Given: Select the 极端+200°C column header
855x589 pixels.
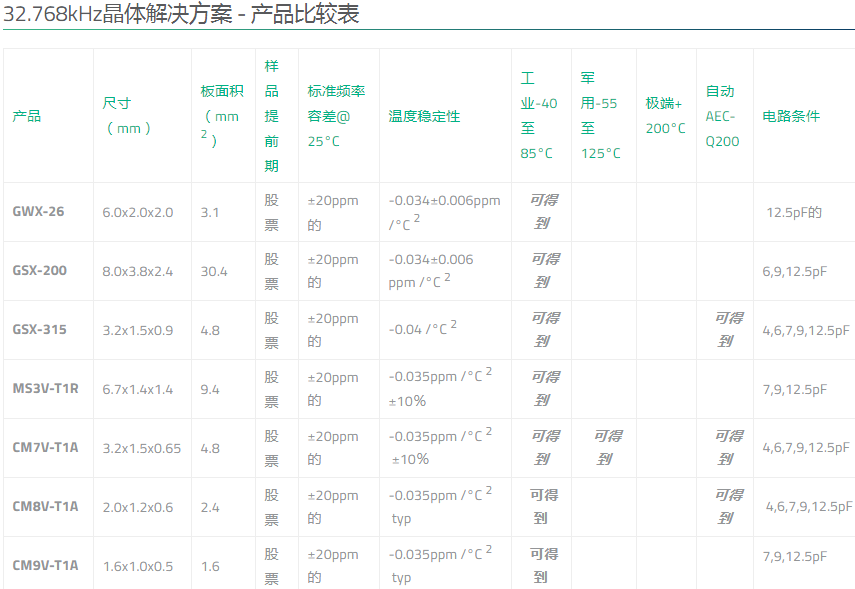Looking at the screenshot, I should click(665, 115).
